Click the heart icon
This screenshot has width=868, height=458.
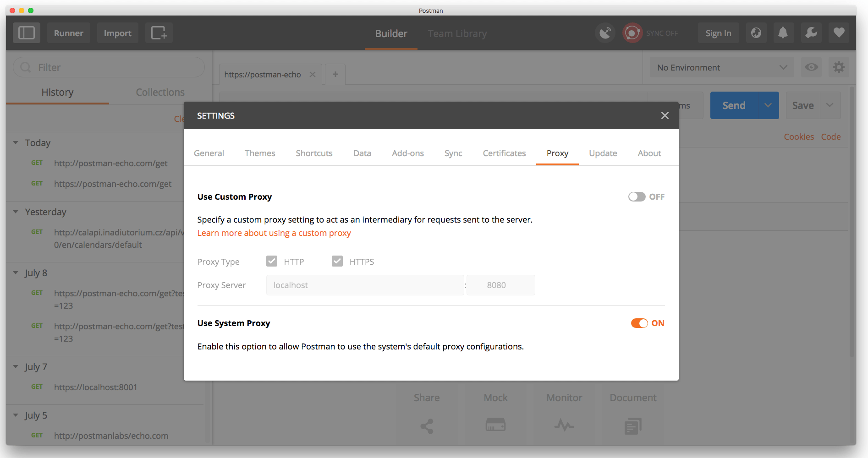click(839, 33)
